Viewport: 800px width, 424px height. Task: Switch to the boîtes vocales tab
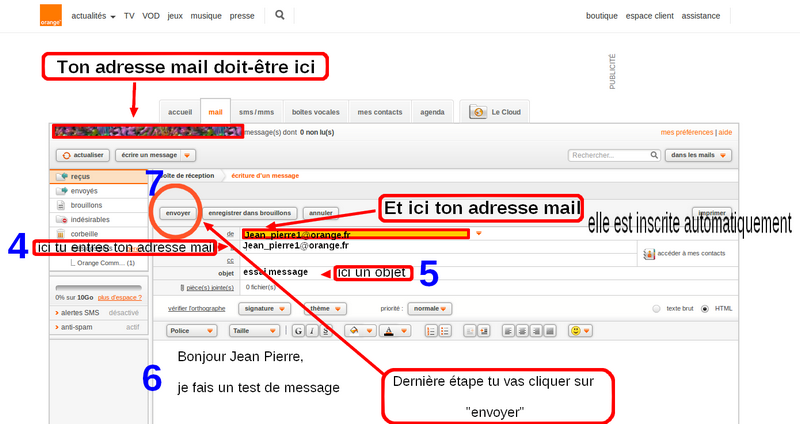(x=316, y=112)
